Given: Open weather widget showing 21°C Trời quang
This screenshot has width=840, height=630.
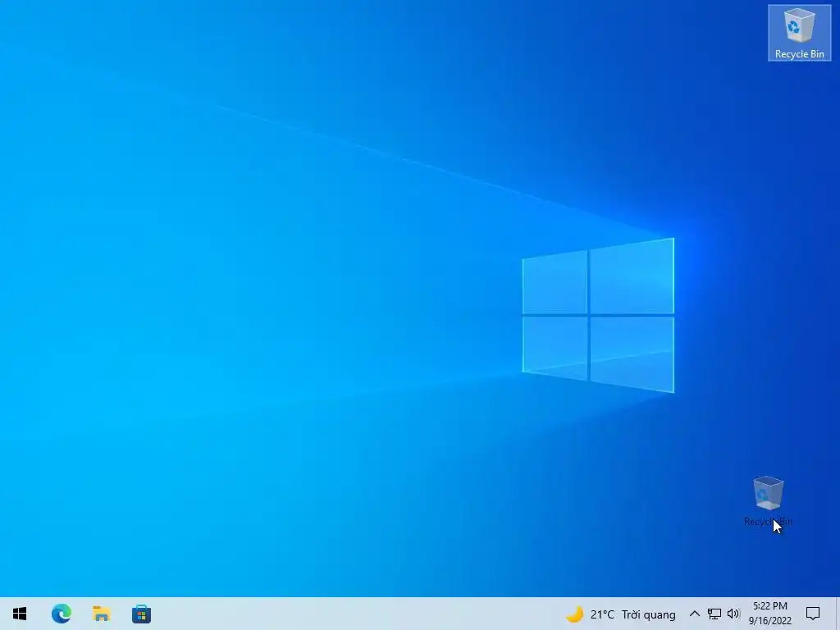Looking at the screenshot, I should pos(621,614).
